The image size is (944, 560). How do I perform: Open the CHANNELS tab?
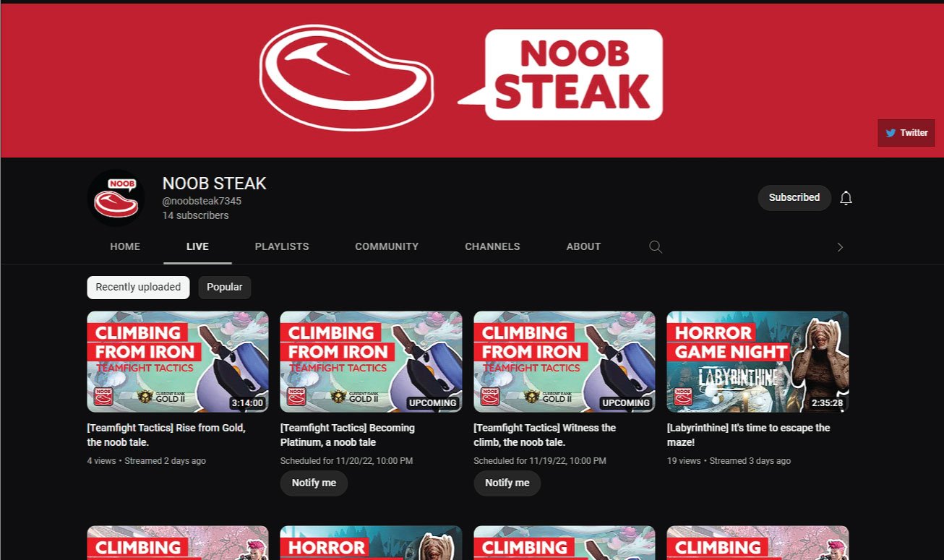(x=492, y=246)
